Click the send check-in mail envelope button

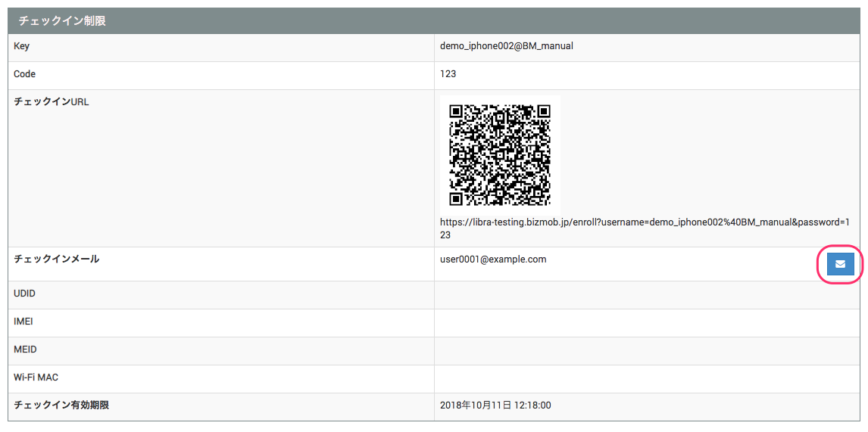[x=840, y=264]
